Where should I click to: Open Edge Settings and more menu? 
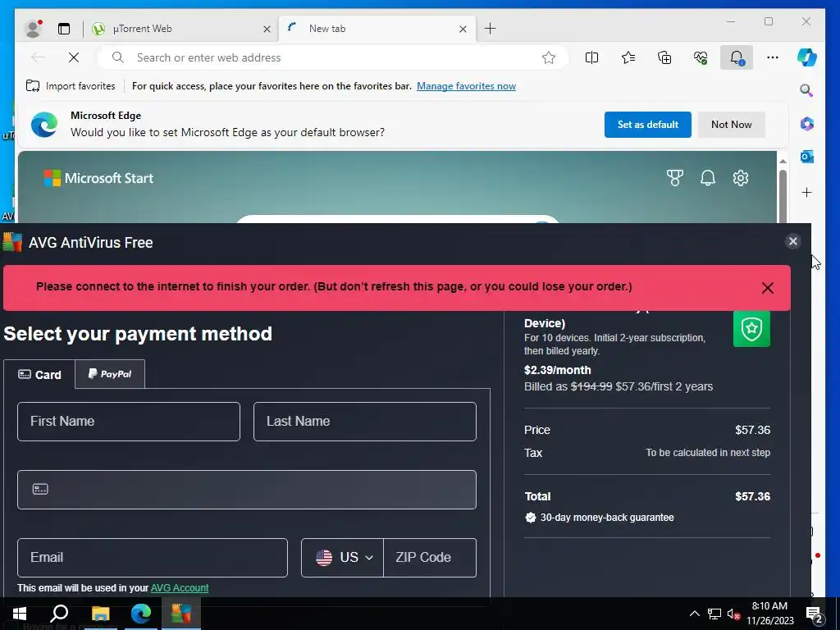(773, 57)
